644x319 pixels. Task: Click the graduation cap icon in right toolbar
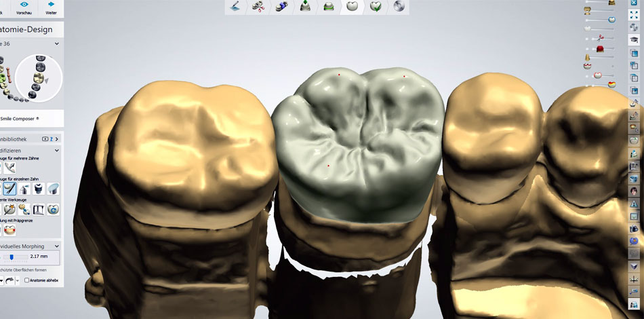tap(634, 40)
